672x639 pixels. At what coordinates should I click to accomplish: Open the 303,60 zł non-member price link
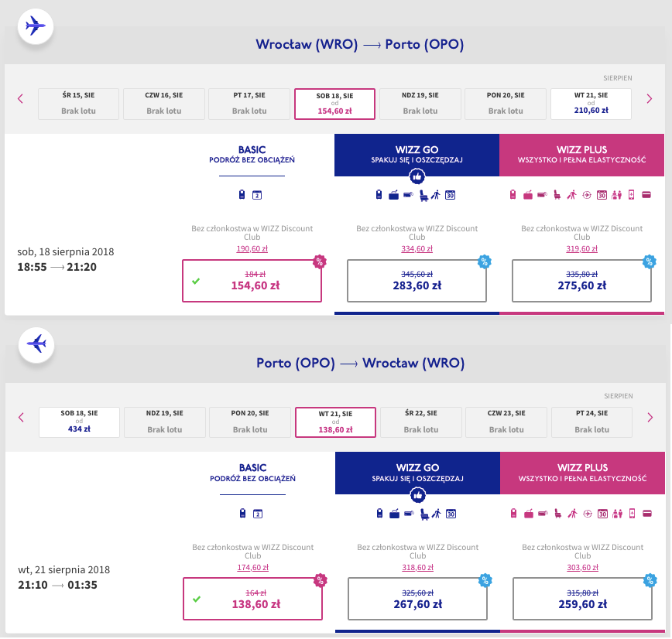(582, 568)
